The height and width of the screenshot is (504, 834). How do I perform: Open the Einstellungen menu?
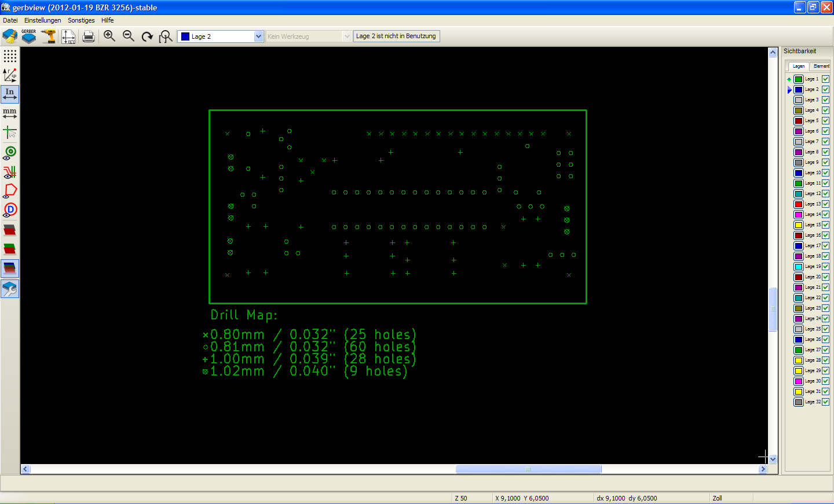(43, 20)
